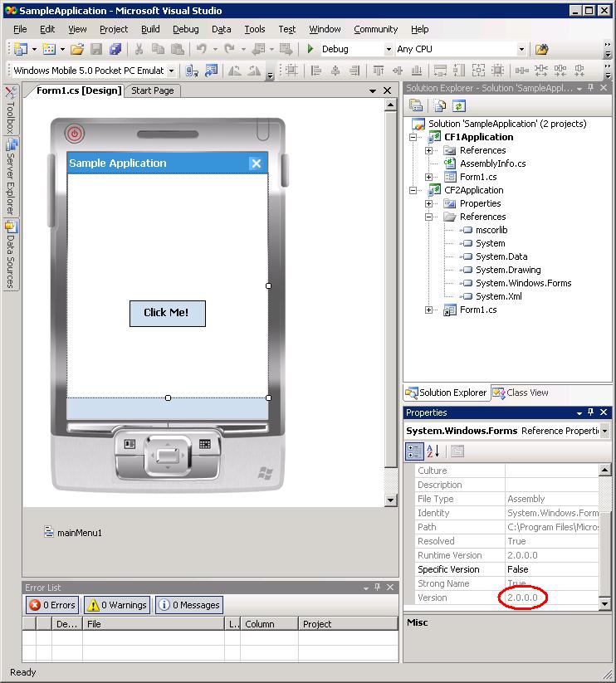Click the Redo arrow icon
This screenshot has height=683, width=616.
tap(230, 49)
